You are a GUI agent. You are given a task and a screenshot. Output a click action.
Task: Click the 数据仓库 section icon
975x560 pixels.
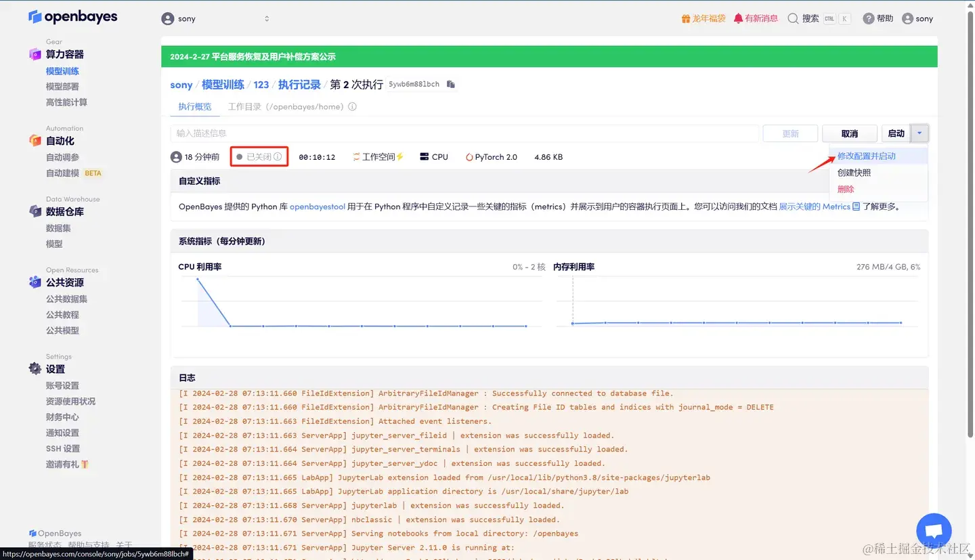tap(35, 211)
